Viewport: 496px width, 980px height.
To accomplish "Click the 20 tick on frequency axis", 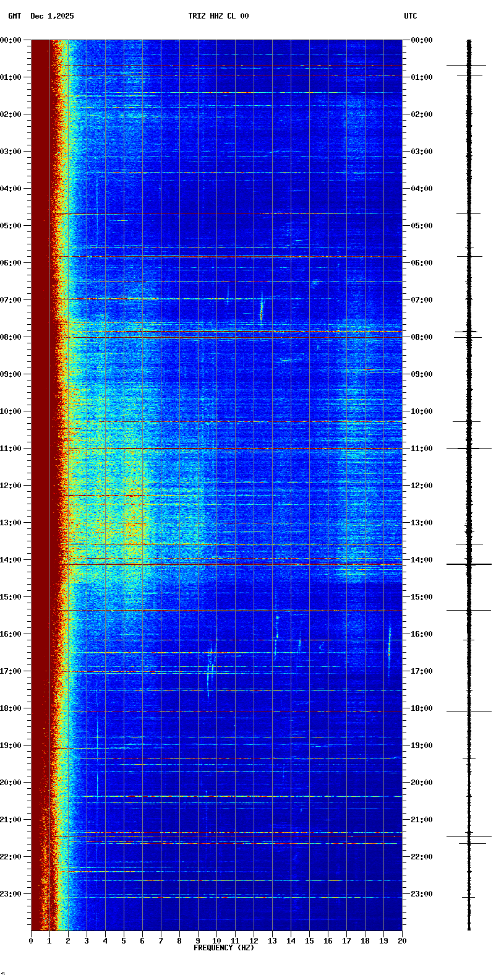I will [x=402, y=941].
